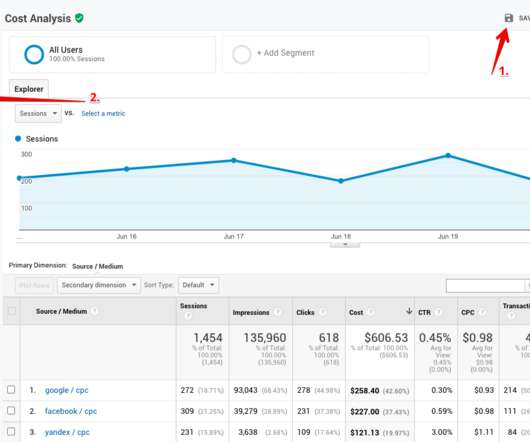Image resolution: width=530 pixels, height=442 pixels.
Task: Click the Sessions legend blue dot
Action: coord(18,139)
